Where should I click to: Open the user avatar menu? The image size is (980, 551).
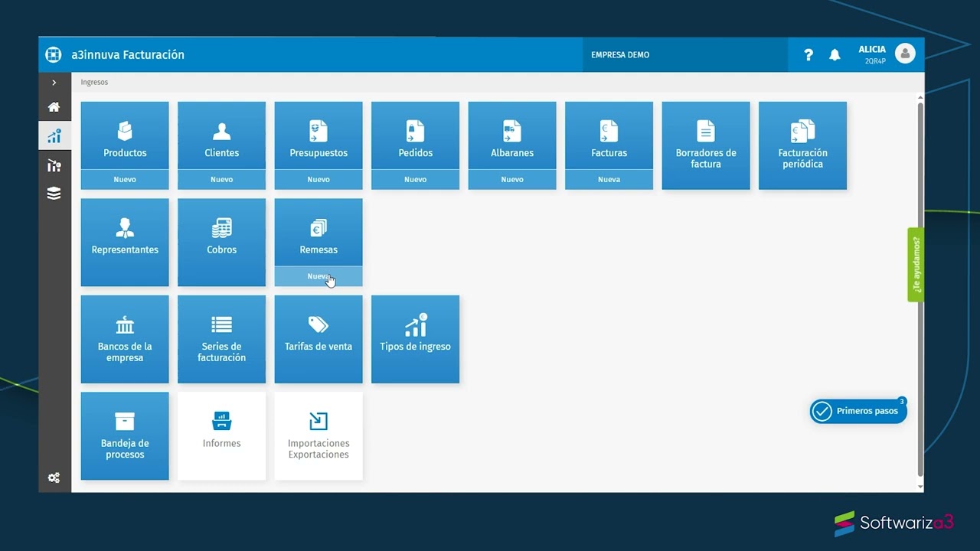pyautogui.click(x=905, y=54)
